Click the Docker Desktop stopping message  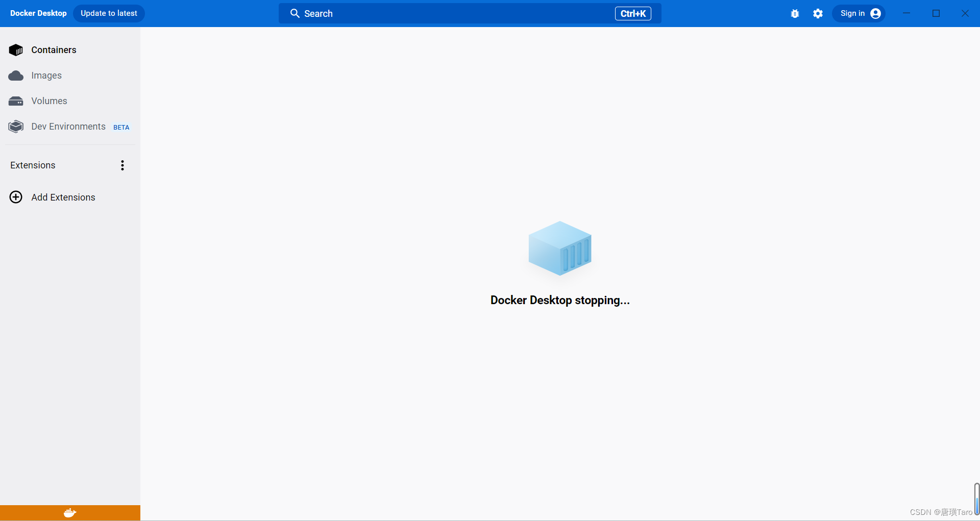coord(560,301)
